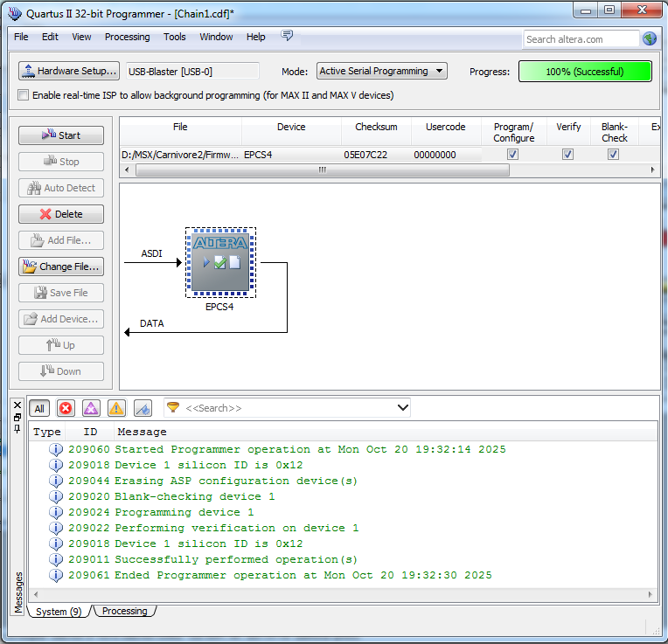
Task: Open Hardware Setup dialog
Action: 69,71
